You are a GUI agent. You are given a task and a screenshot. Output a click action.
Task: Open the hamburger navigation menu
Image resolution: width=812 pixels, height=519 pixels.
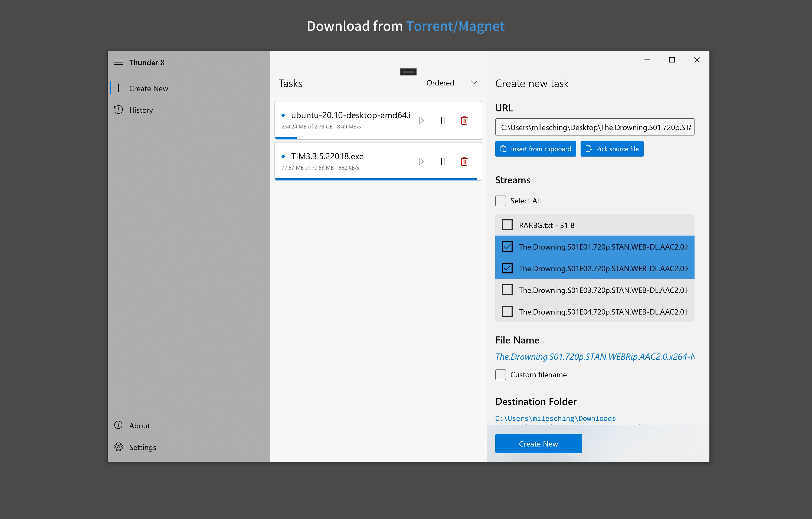point(118,62)
